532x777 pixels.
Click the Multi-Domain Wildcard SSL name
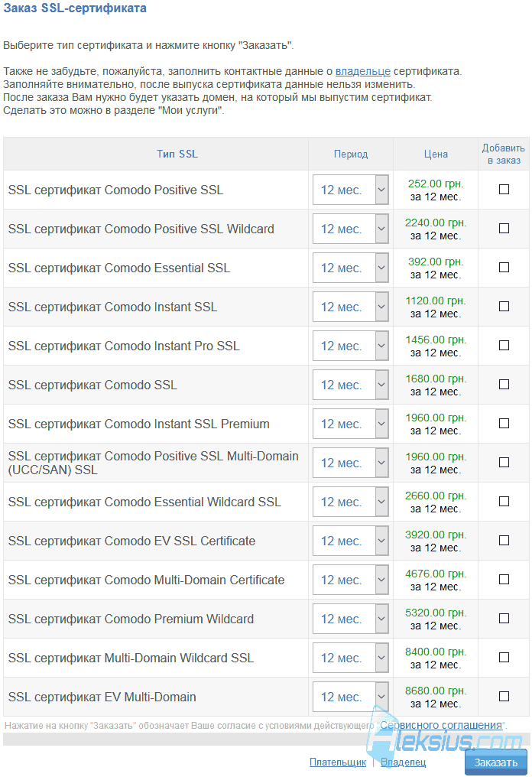point(131,658)
